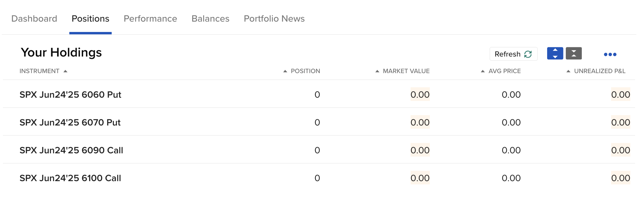Open the three-dot more options menu

[610, 54]
